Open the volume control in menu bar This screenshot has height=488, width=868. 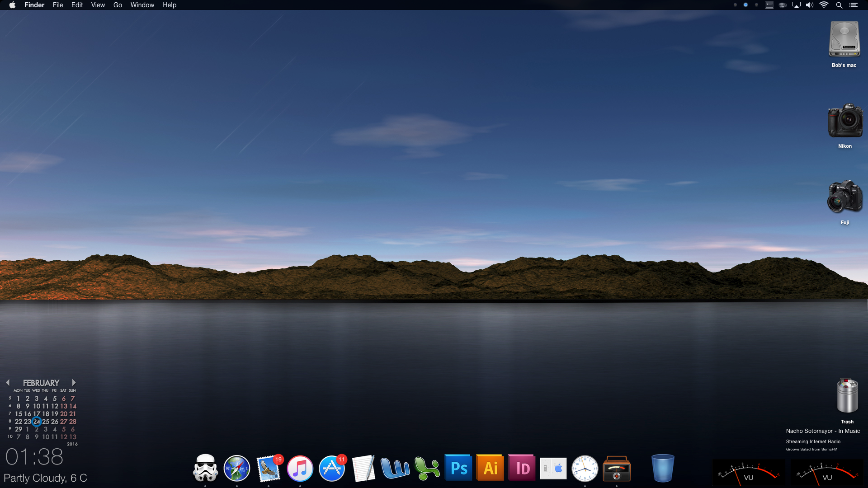click(810, 5)
